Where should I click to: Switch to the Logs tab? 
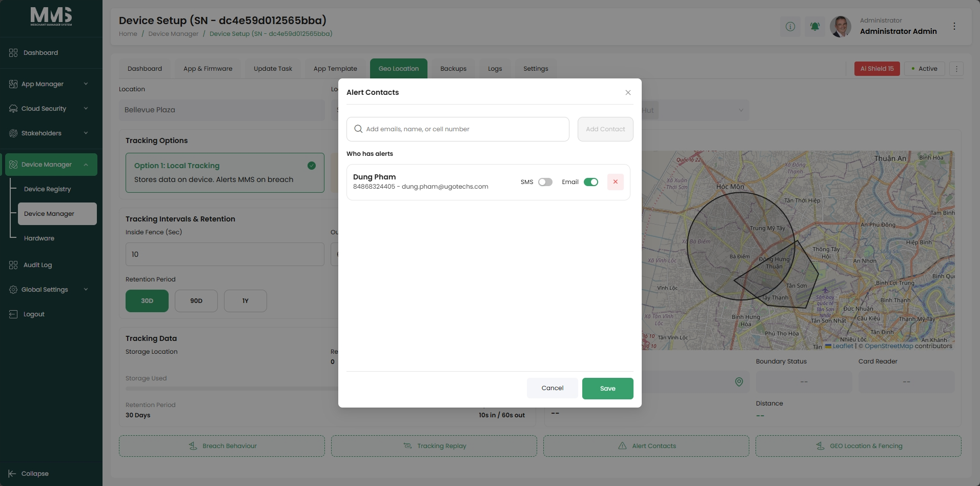tap(495, 69)
